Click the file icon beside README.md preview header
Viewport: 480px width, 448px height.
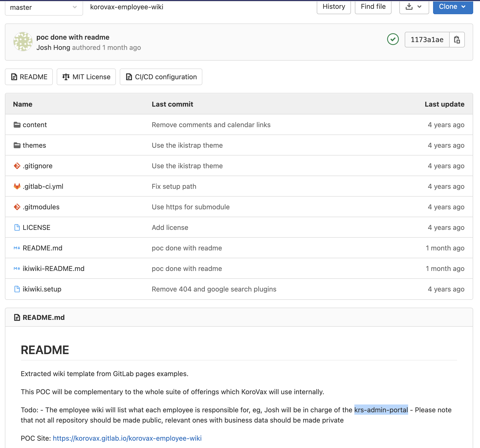click(x=17, y=317)
